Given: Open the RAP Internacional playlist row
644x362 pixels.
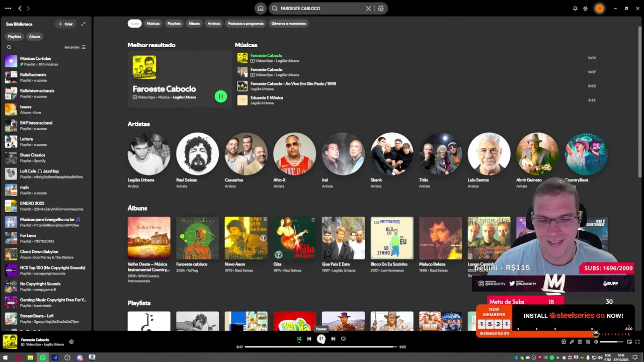Looking at the screenshot, I should [46, 126].
